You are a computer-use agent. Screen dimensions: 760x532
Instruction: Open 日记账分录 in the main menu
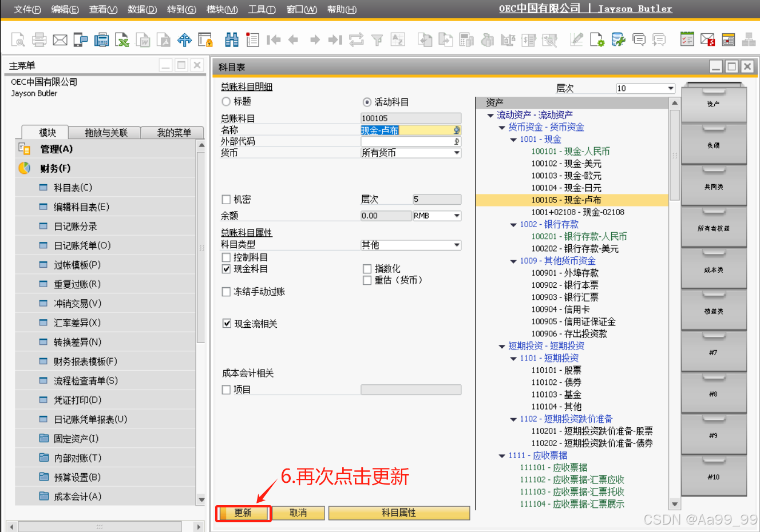click(x=106, y=227)
